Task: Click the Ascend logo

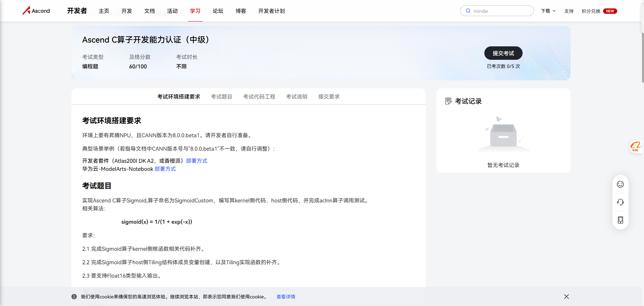Action: click(x=36, y=11)
